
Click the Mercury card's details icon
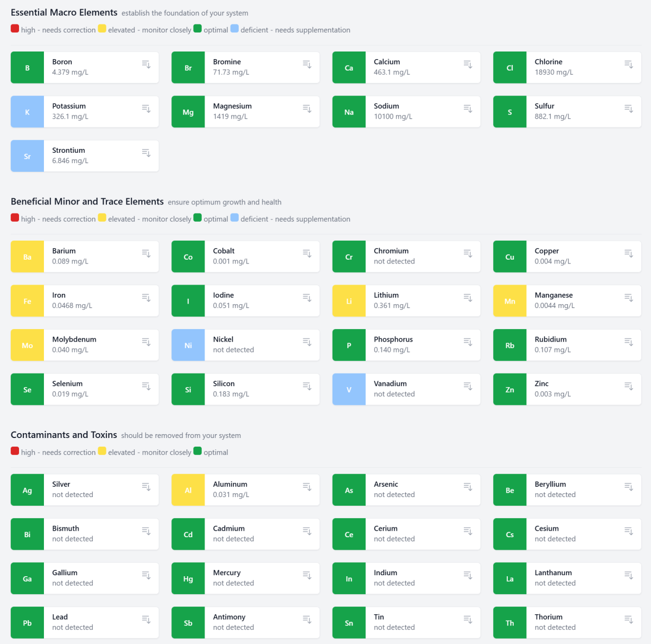(307, 576)
